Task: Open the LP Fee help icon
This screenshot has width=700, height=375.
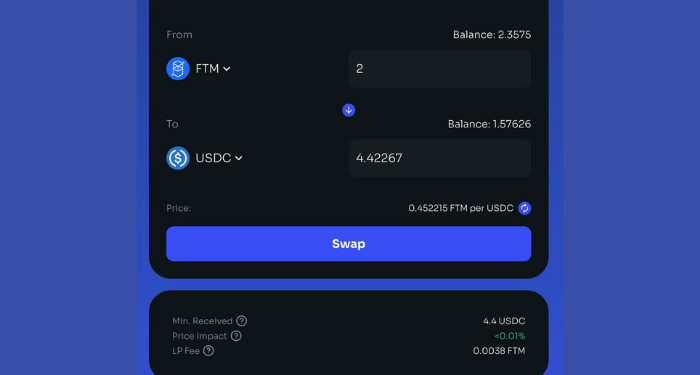Action: pyautogui.click(x=208, y=351)
